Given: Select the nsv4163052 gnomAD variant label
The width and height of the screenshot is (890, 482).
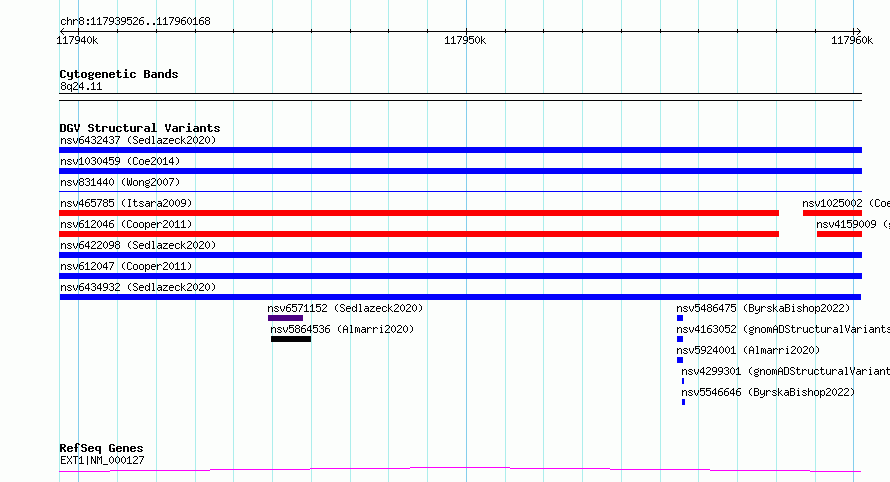Looking at the screenshot, I should coord(783,329).
